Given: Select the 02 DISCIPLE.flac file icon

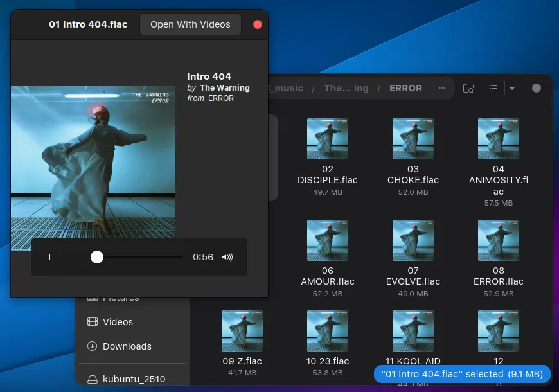Looking at the screenshot, I should pos(328,139).
